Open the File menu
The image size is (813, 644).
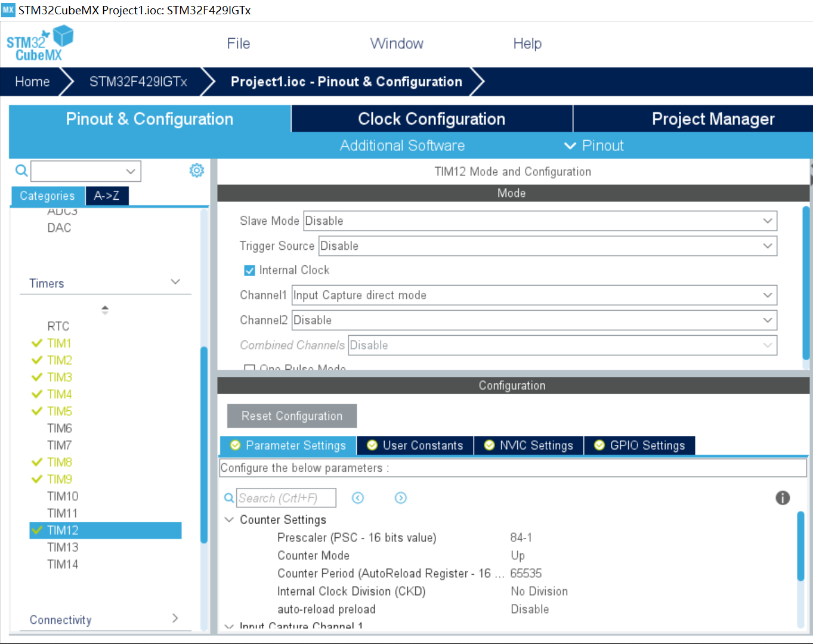pos(239,44)
